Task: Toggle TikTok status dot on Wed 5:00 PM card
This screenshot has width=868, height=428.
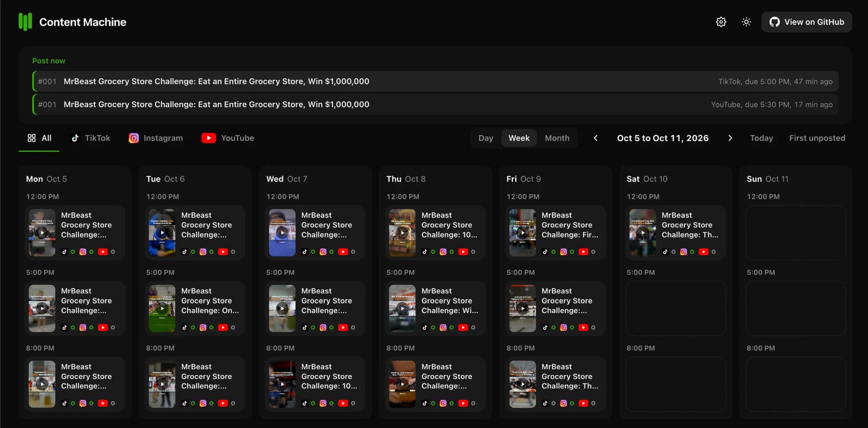Action: pyautogui.click(x=313, y=328)
